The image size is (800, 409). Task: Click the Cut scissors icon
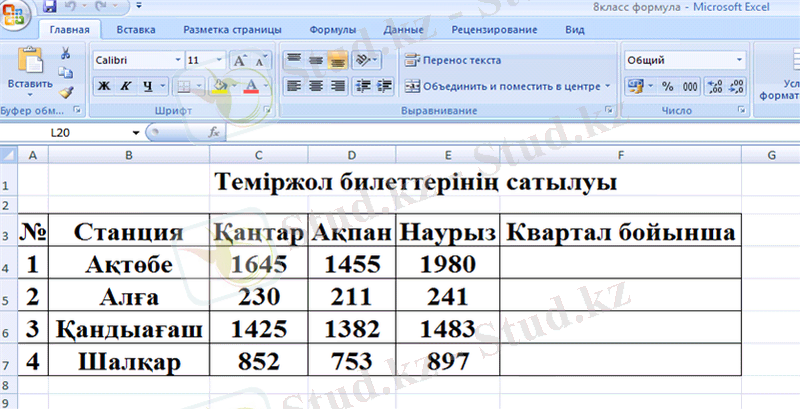[66, 53]
